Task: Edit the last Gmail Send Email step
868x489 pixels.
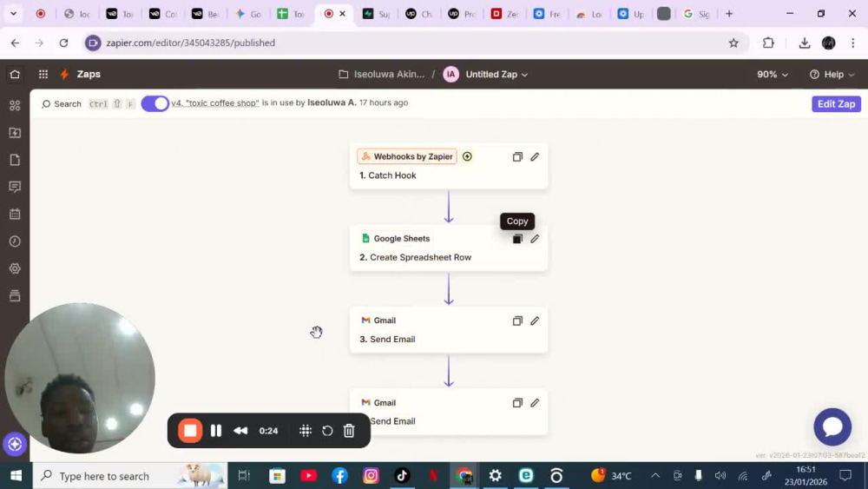Action: [535, 403]
